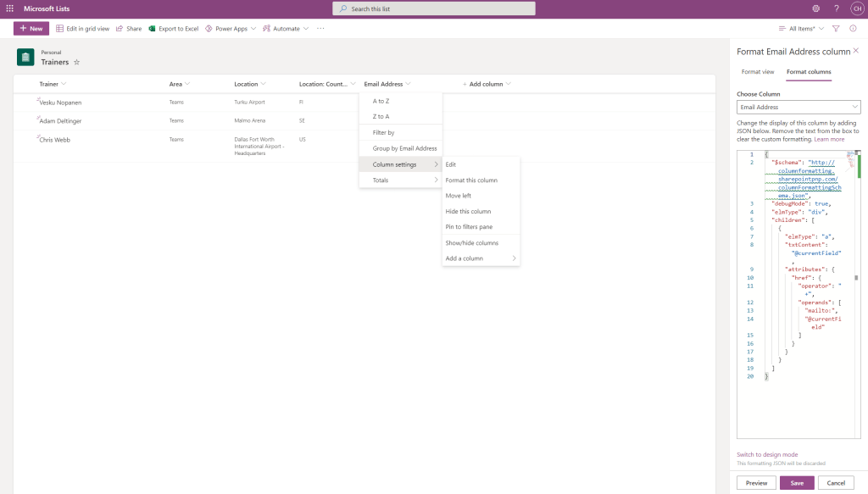Viewport: 868px width, 494px height.
Task: Click Edit in grid view
Action: pos(83,29)
